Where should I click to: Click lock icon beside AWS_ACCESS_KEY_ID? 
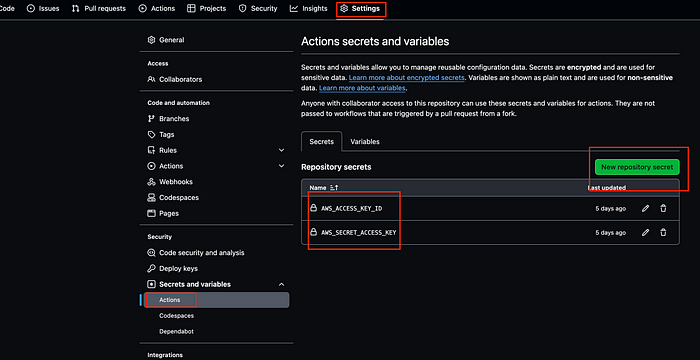click(313, 209)
